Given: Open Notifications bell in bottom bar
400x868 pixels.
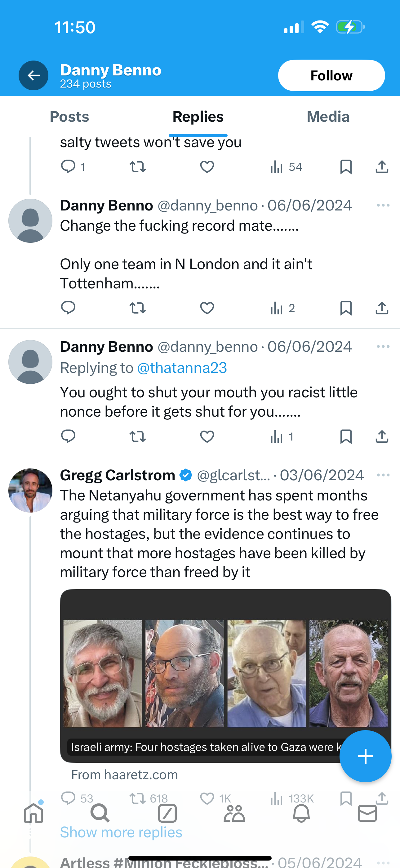Looking at the screenshot, I should (x=301, y=813).
